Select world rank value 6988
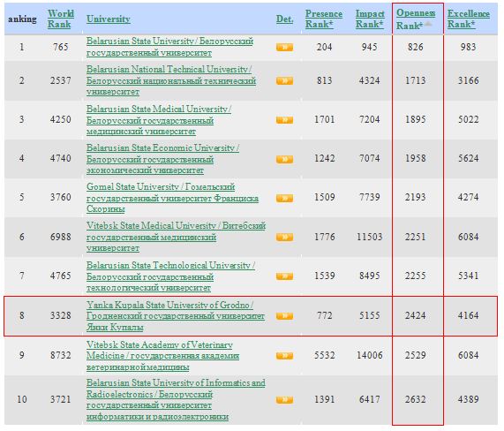 60,237
